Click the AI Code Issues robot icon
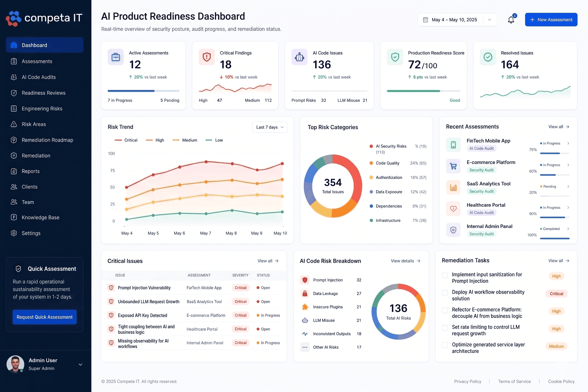This screenshot has width=588, height=392. pos(299,57)
